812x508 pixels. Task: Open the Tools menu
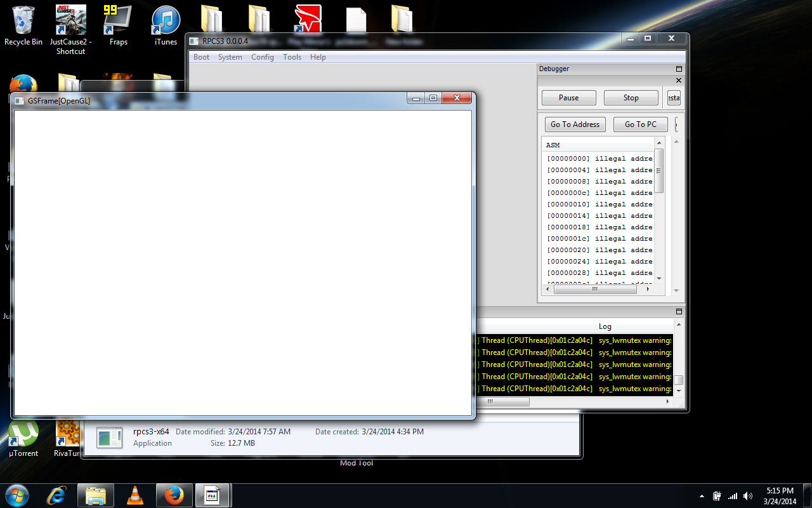(x=292, y=57)
